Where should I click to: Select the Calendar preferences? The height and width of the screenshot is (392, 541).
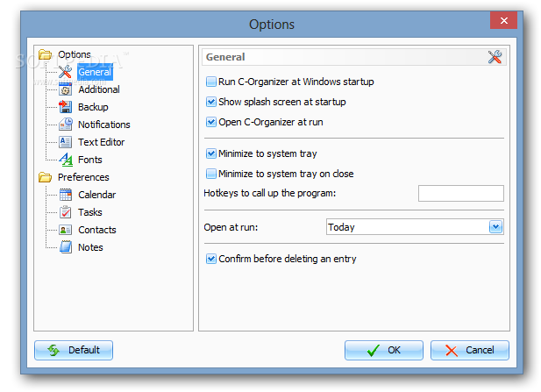click(97, 195)
